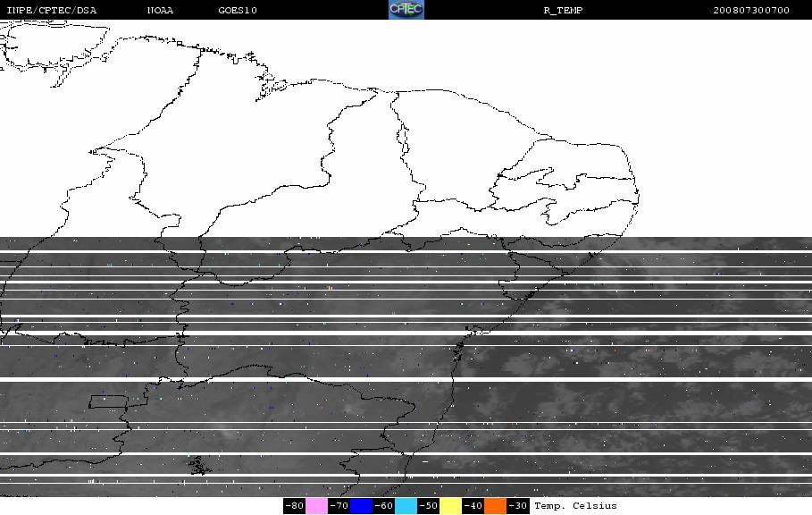The height and width of the screenshot is (515, 812).
Task: Click the small irregular reservoir outline near the bottom
Action: [199, 466]
